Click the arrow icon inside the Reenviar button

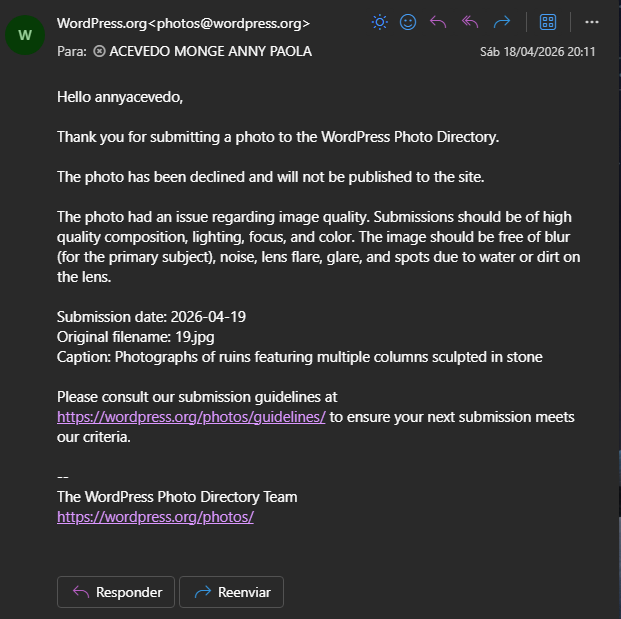pyautogui.click(x=203, y=592)
